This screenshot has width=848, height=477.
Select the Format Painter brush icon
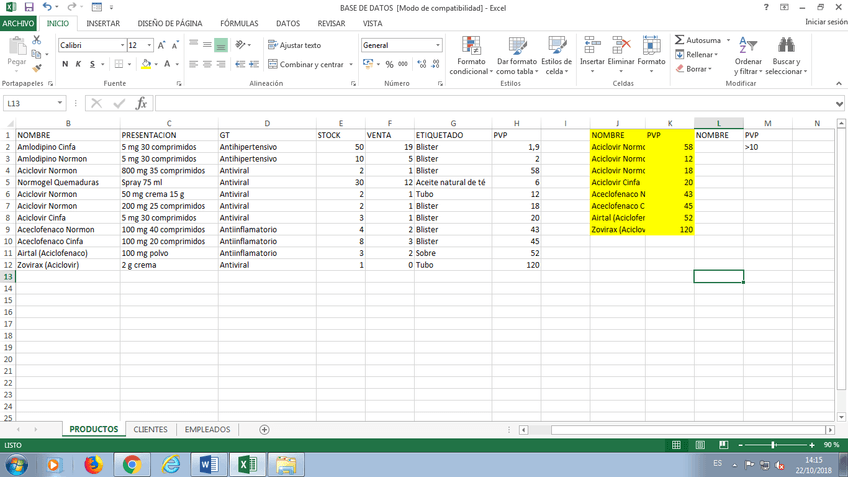coord(38,69)
